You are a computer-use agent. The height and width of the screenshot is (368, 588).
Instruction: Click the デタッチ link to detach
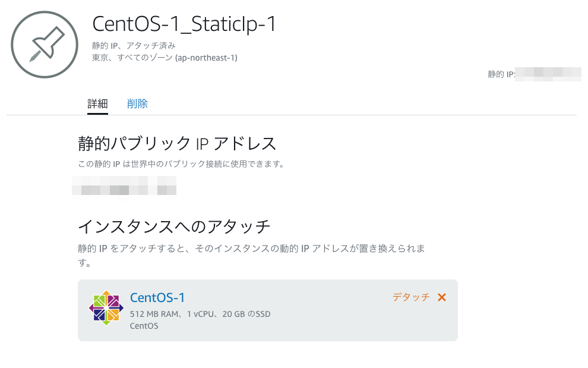coord(411,297)
